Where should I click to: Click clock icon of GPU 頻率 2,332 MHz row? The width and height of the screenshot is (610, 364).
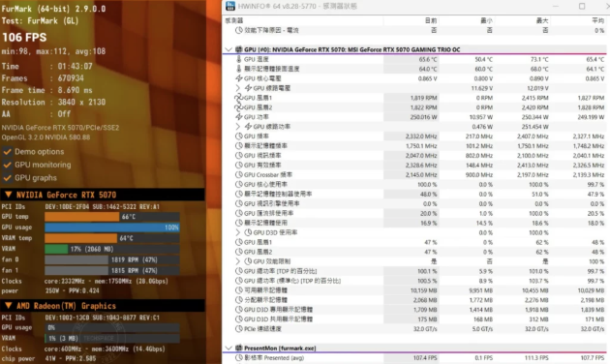click(239, 136)
